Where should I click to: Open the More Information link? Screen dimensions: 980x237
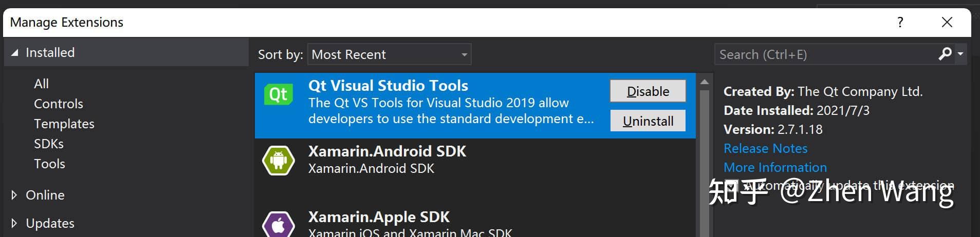[x=775, y=167]
